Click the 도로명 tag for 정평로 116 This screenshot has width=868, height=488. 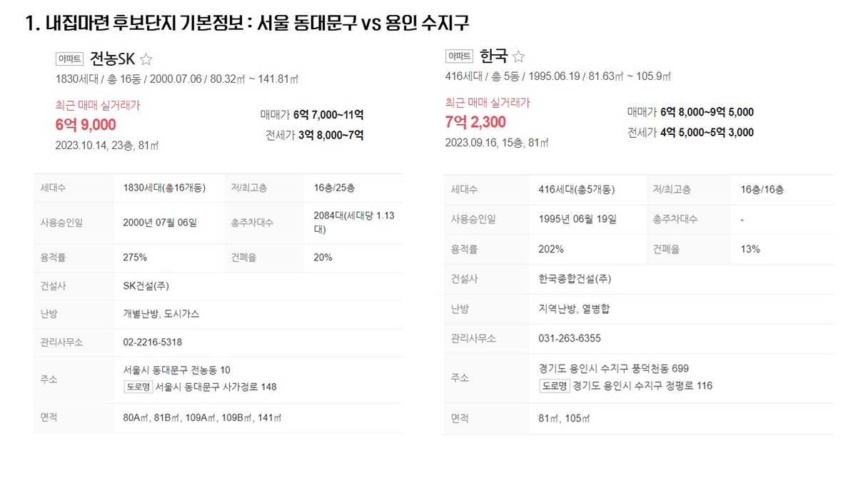coord(555,386)
